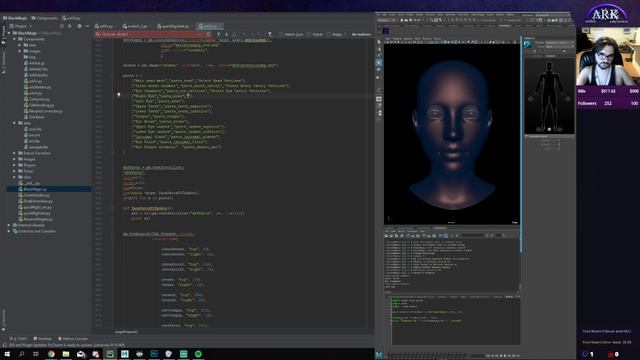Open Python Console tool tab

pyautogui.click(x=73, y=339)
